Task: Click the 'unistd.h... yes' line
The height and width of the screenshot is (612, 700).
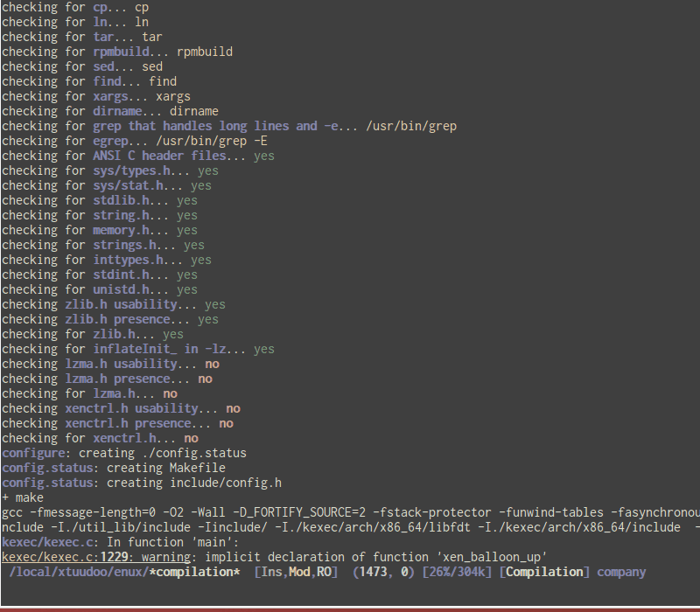Action: coord(100,289)
